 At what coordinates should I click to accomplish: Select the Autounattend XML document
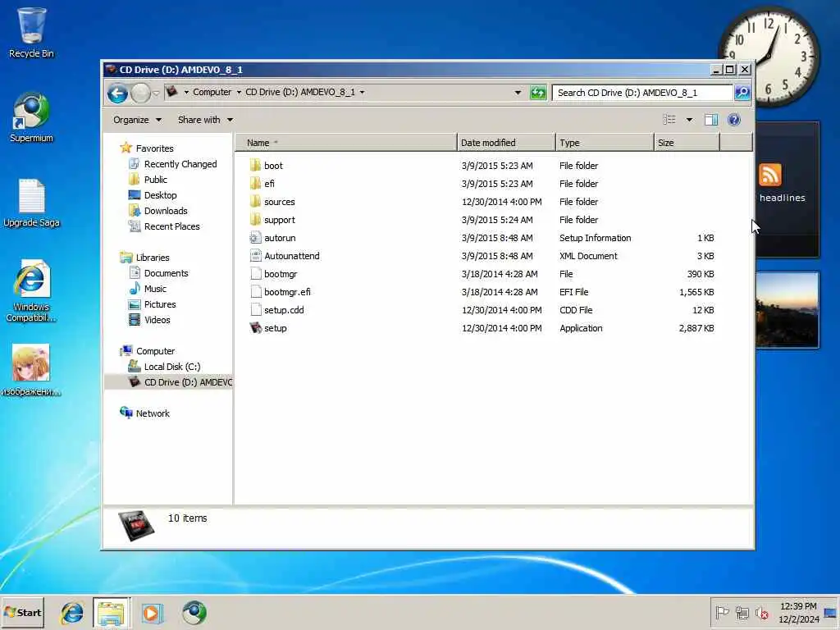285,256
